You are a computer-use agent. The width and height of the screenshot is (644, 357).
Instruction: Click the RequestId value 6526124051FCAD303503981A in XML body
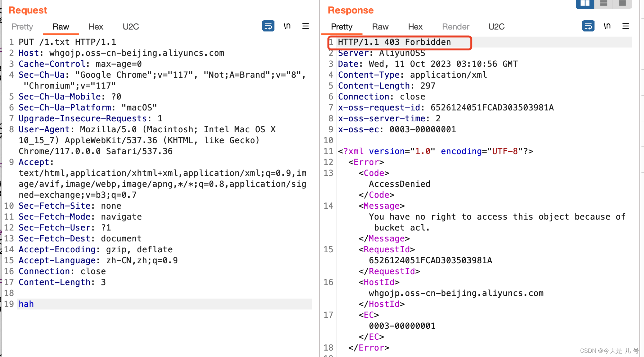430,260
